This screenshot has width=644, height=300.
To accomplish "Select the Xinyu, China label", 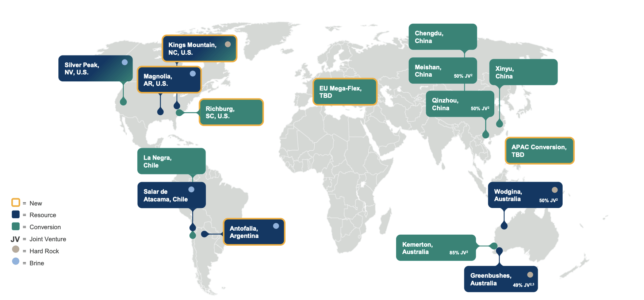I will click(x=524, y=72).
